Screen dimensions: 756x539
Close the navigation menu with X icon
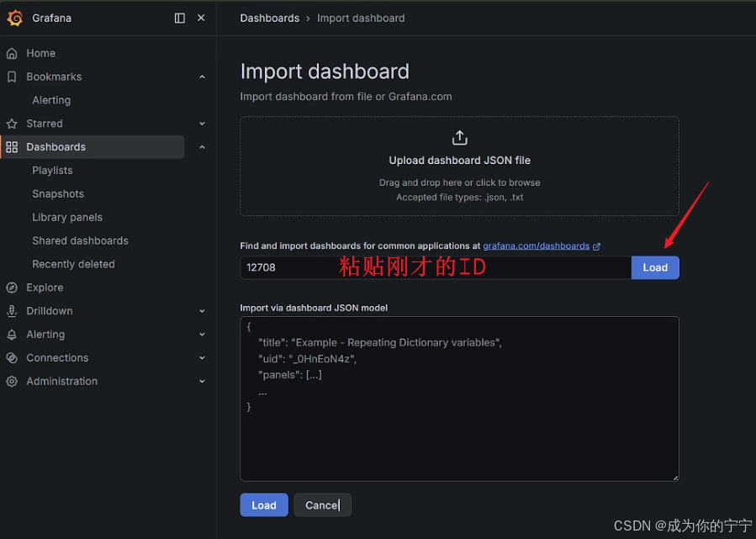click(201, 18)
